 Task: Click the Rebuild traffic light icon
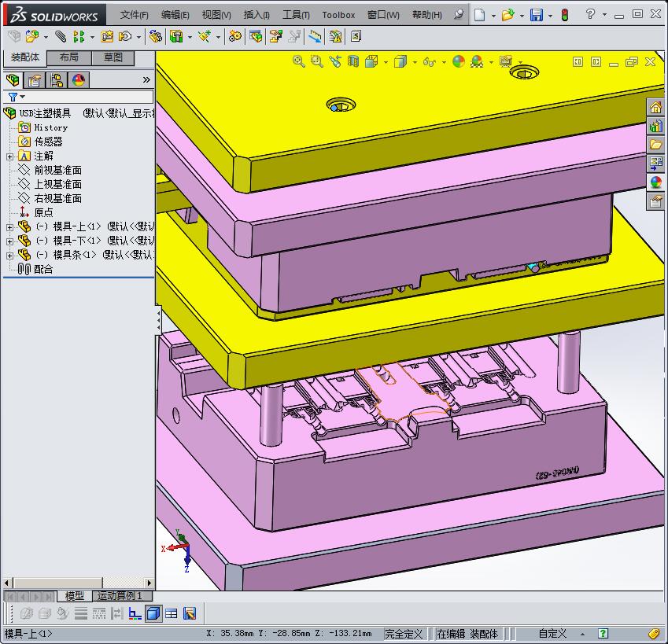(x=564, y=15)
